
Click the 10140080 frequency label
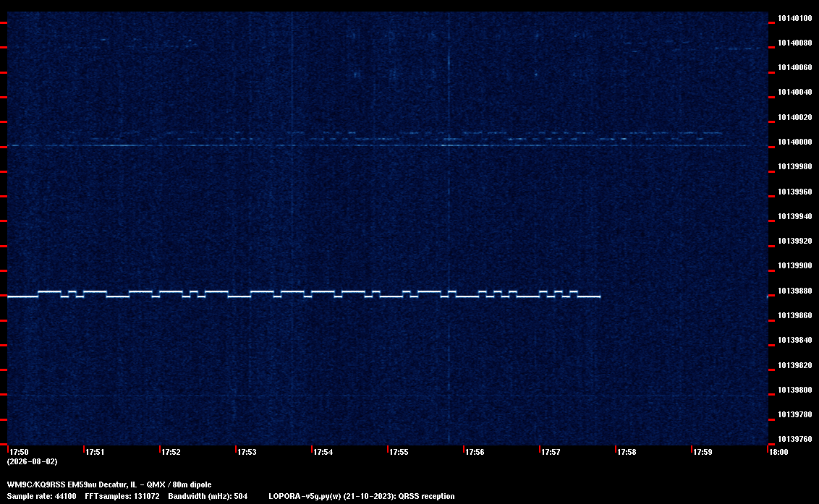[794, 43]
